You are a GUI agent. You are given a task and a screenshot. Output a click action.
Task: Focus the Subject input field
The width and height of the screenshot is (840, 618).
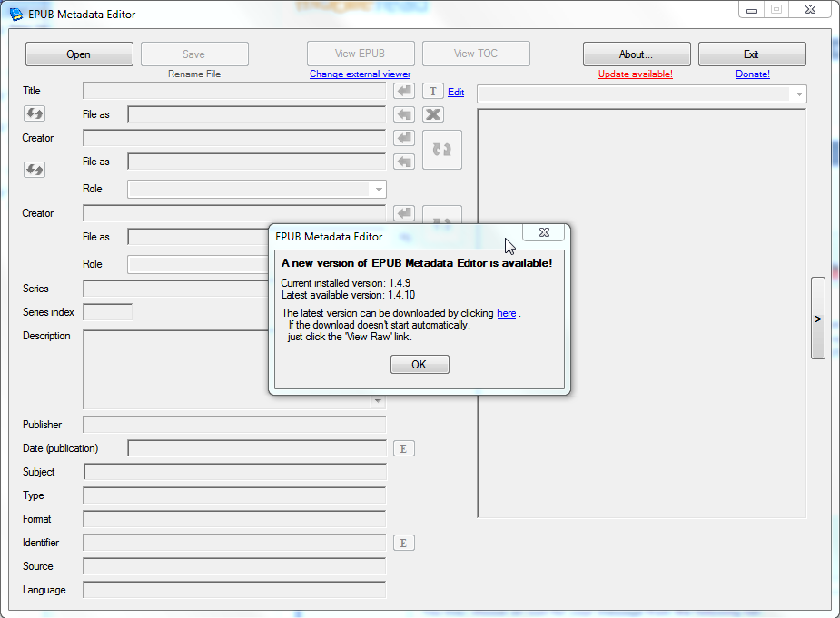(234, 472)
